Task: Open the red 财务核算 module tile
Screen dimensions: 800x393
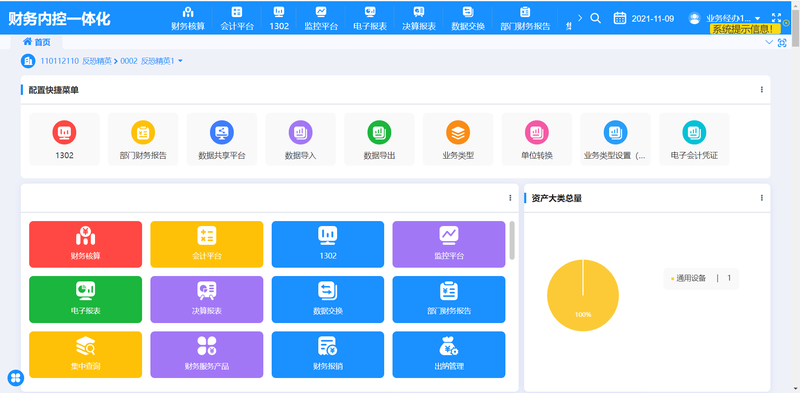Action: (x=85, y=244)
